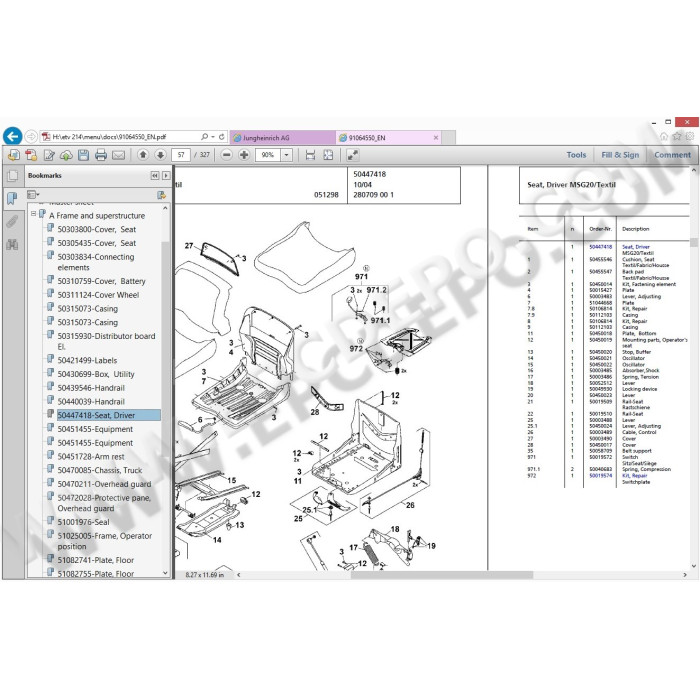The image size is (700, 700).
Task: Click the Kit, Repair link for item 972
Action: point(634,476)
